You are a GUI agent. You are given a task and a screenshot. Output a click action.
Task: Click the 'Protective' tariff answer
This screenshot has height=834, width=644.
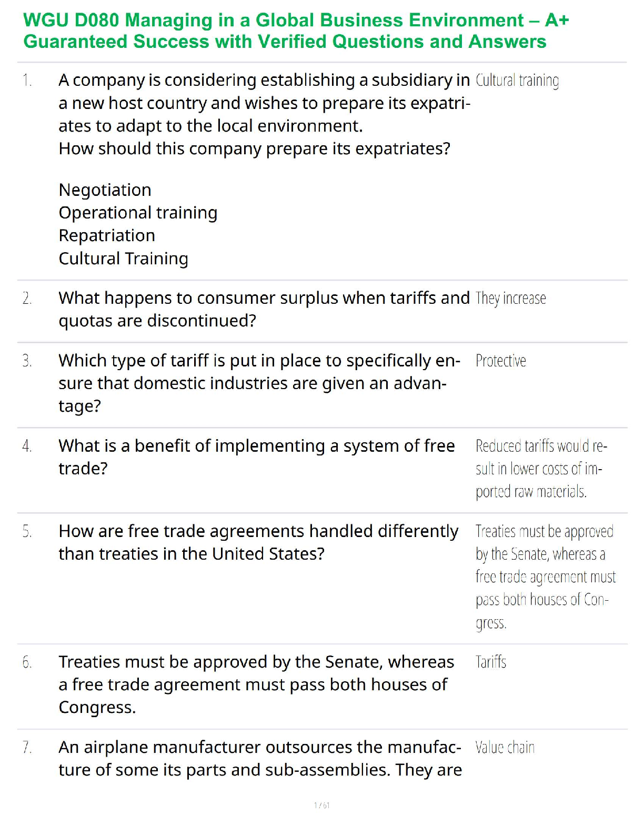point(500,361)
